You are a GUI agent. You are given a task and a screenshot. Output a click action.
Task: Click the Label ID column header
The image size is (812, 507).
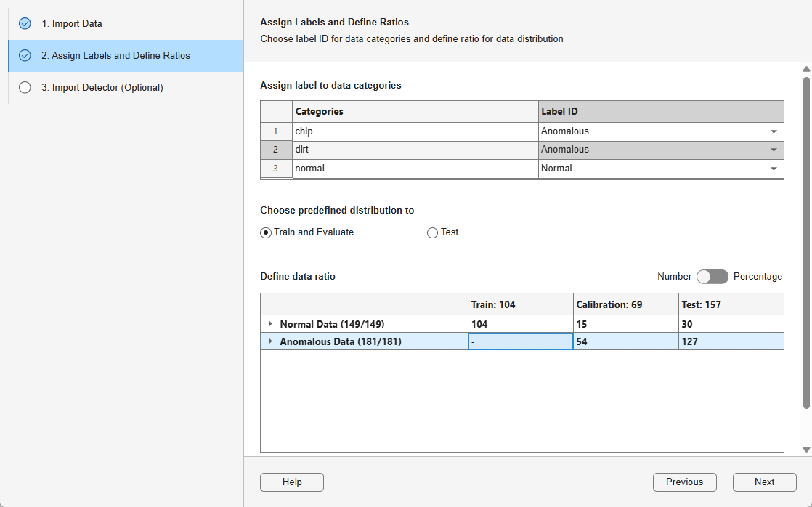[x=662, y=111]
